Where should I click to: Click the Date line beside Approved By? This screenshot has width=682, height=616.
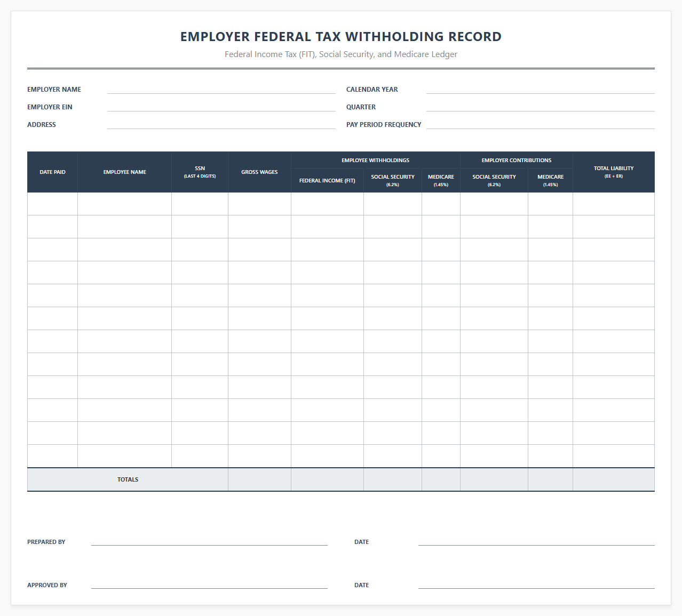536,584
